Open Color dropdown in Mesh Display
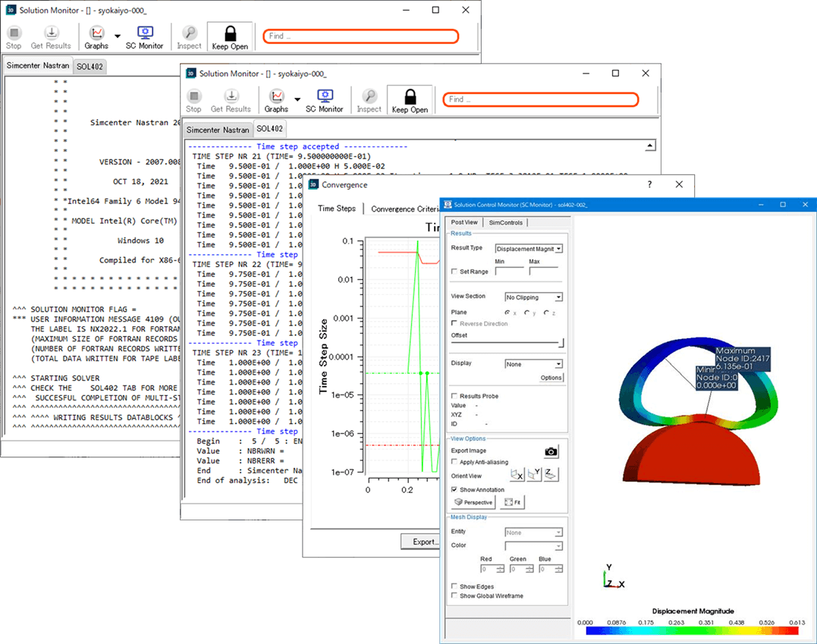 tap(533, 546)
